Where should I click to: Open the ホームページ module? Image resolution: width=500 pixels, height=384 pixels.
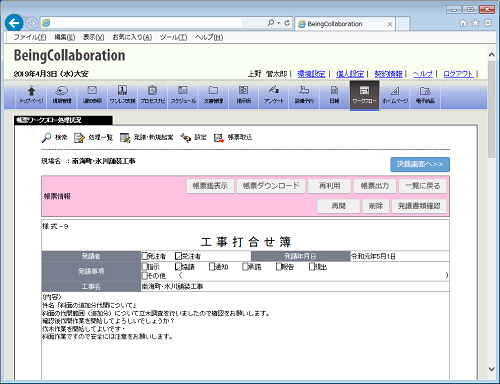tap(395, 95)
